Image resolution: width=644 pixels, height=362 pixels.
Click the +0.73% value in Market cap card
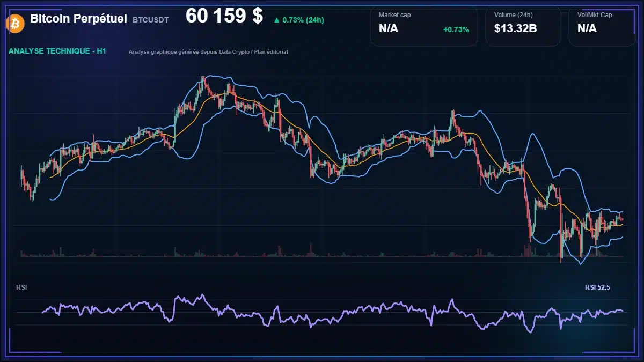pyautogui.click(x=456, y=29)
